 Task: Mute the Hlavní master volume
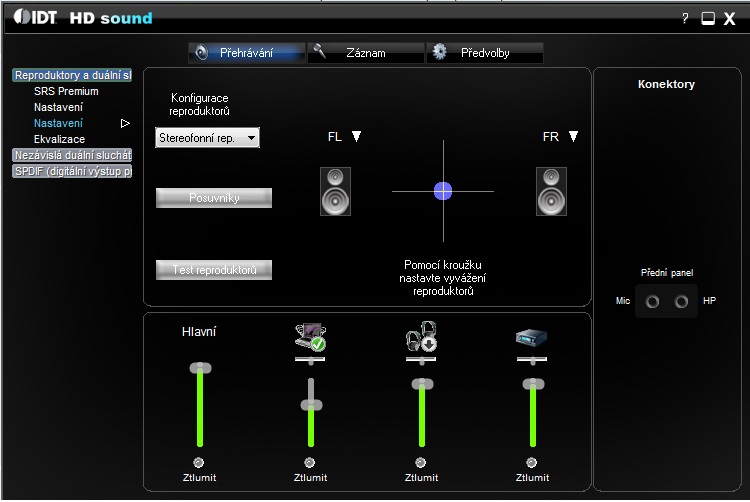coord(199,462)
